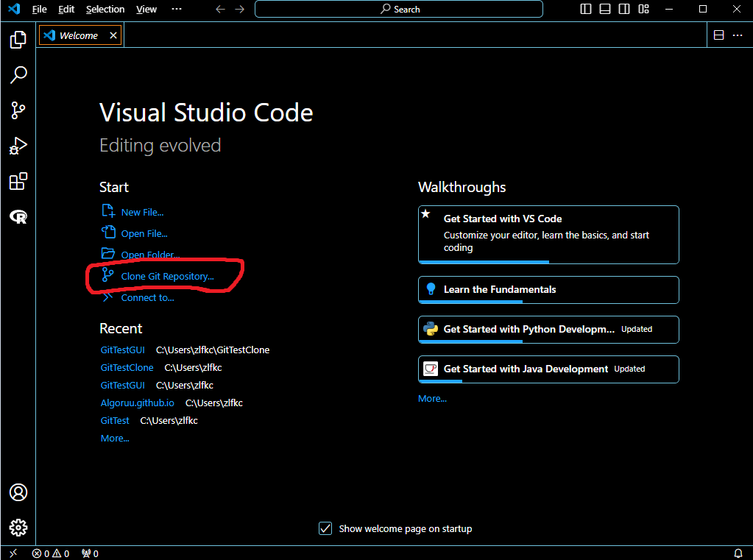Open the File menu

[x=39, y=9]
